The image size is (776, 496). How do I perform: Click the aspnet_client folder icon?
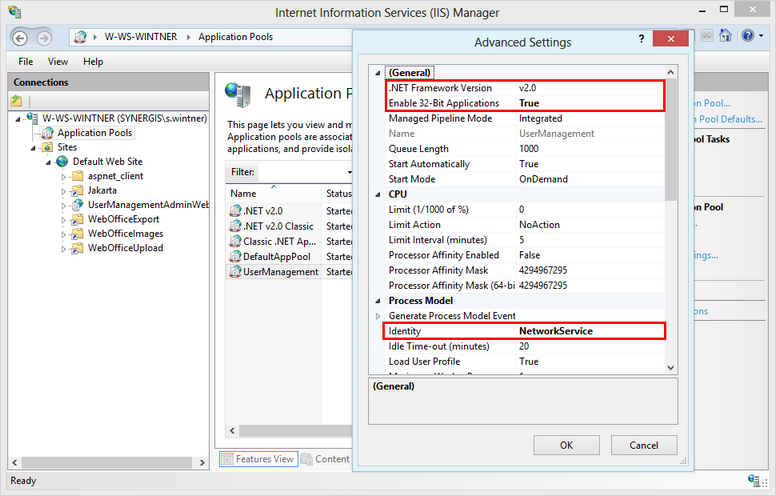coord(77,176)
